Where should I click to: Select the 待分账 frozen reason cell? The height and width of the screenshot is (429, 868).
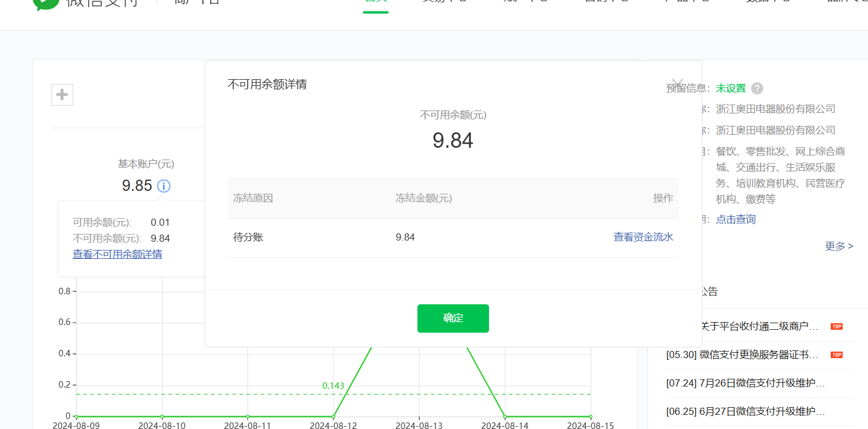point(248,238)
